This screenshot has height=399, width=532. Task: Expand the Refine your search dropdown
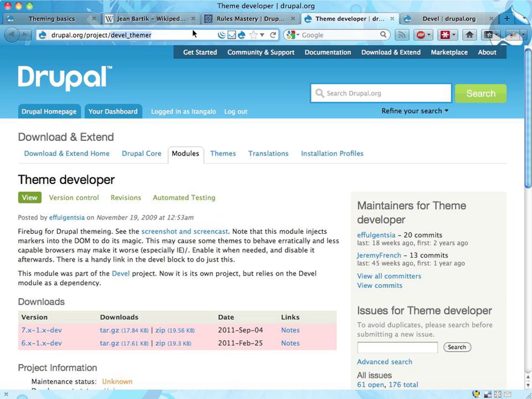click(x=415, y=111)
